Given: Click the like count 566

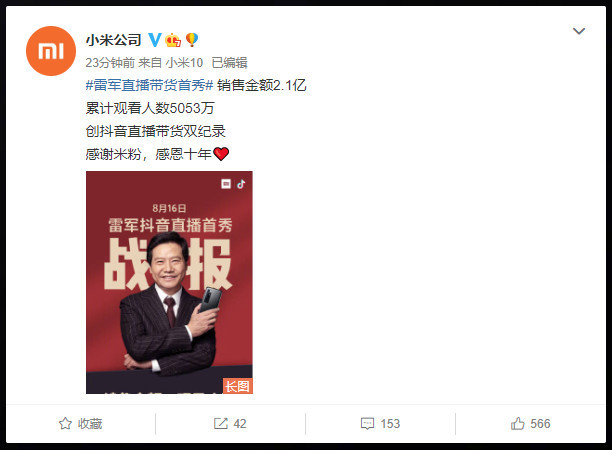Looking at the screenshot, I should click(x=540, y=423).
